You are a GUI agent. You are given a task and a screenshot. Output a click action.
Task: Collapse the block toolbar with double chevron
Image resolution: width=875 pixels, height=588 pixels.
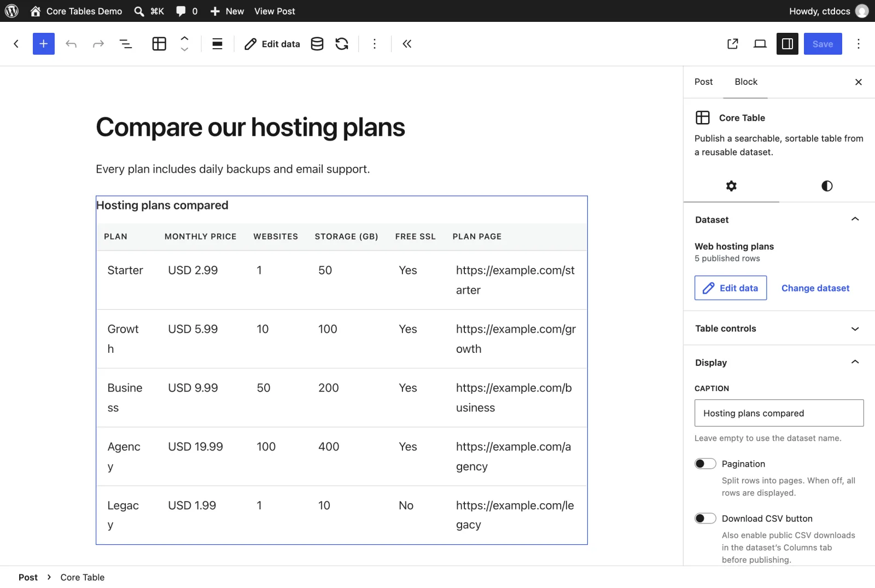[x=407, y=44]
